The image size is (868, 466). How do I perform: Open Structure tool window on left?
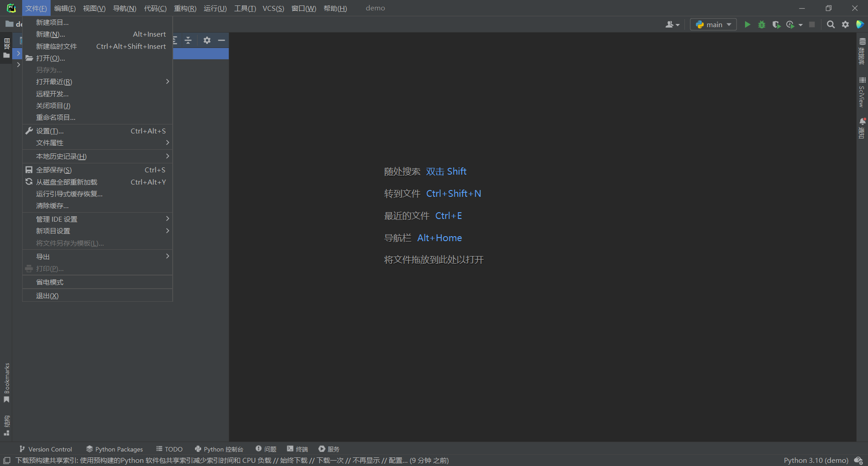(x=6, y=425)
